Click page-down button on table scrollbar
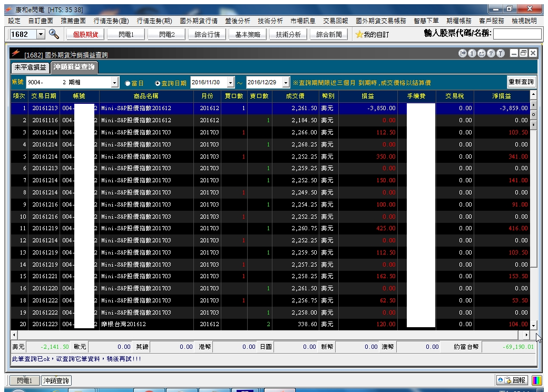 533,124
